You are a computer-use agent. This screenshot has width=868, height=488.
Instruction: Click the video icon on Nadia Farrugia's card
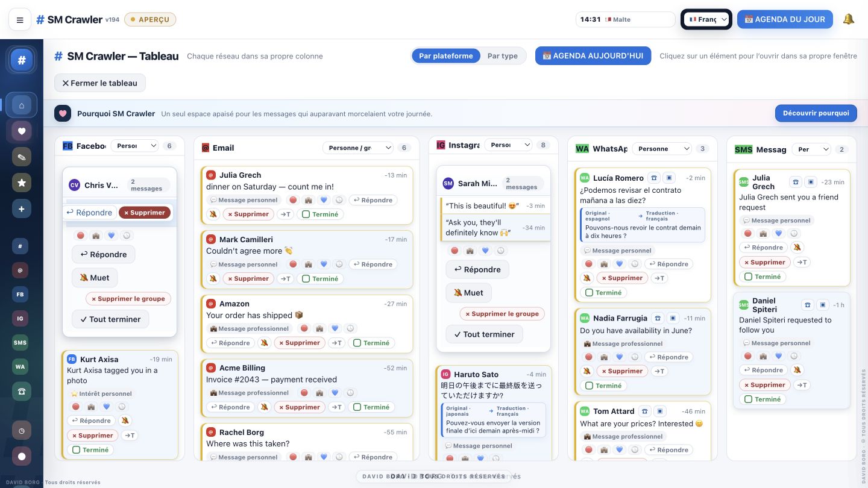[x=673, y=318]
